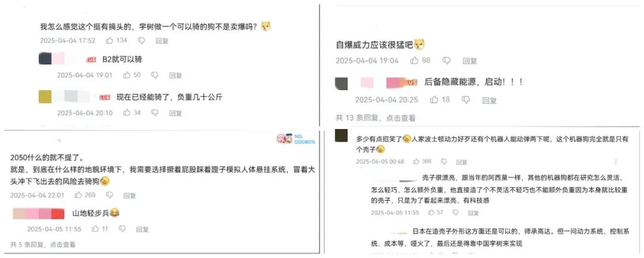This screenshot has width=644, height=258.
Task: Reply to the comment dated 2025-04-05 00:48
Action: pyautogui.click(x=461, y=162)
